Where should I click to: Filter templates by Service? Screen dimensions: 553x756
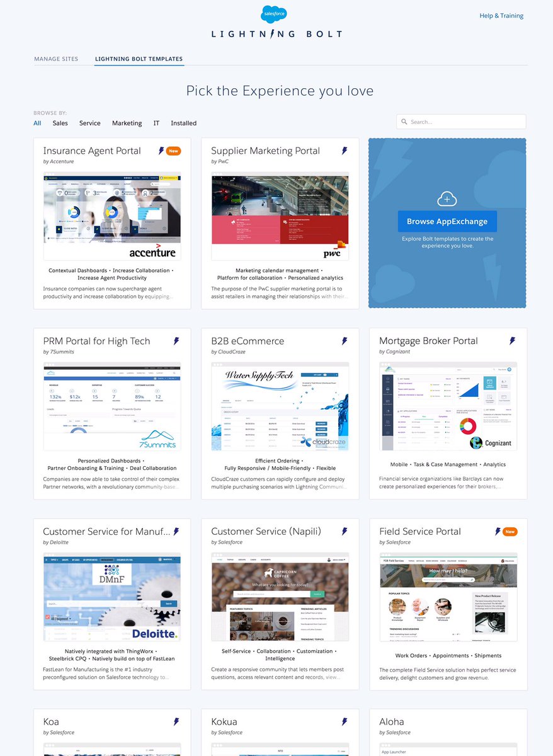pos(90,123)
